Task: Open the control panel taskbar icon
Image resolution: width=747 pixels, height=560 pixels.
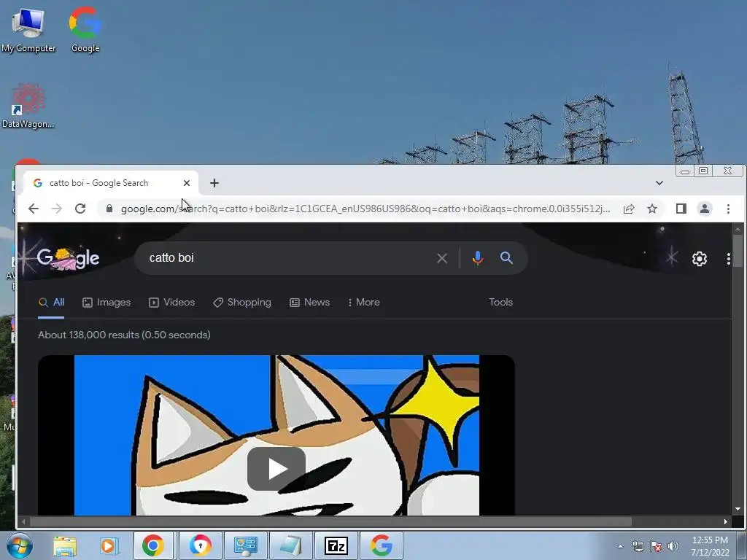Action: click(x=246, y=545)
